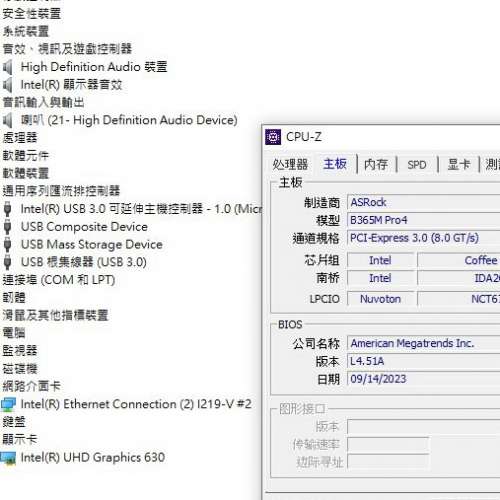Click the American Megatrends Inc. BIOS field
The height and width of the screenshot is (500, 500).
423,343
